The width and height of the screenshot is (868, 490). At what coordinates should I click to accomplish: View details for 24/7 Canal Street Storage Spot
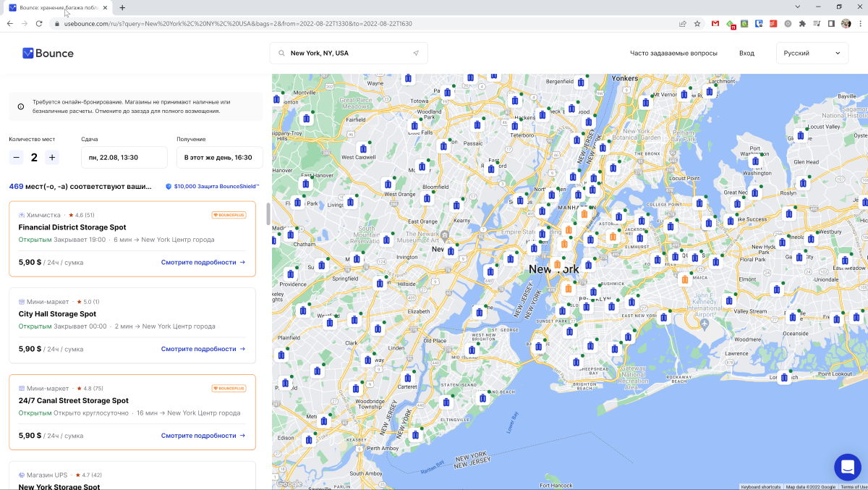tap(203, 436)
